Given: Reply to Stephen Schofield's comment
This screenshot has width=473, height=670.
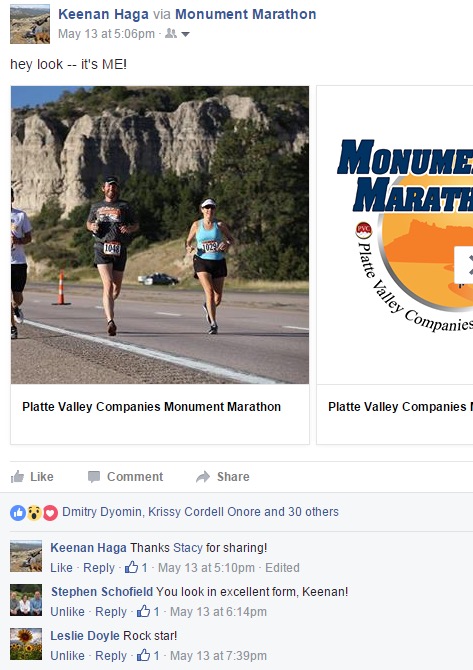Looking at the screenshot, I should coord(111,612).
